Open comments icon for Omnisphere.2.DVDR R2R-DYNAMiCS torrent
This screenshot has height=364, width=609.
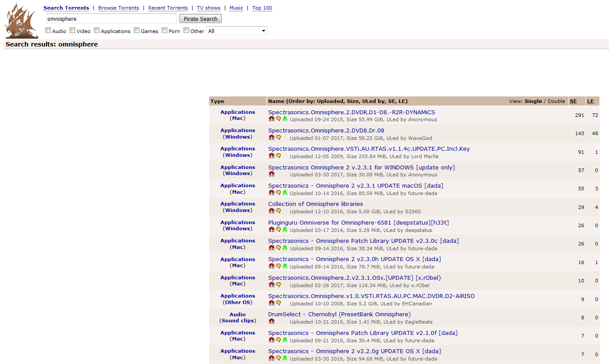coord(279,119)
